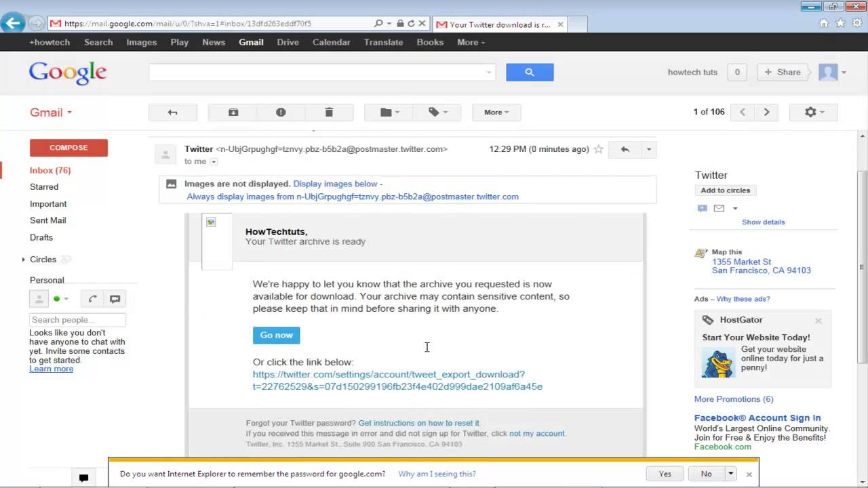Open Calendar in the Google bar
This screenshot has height=488, width=868.
point(332,42)
